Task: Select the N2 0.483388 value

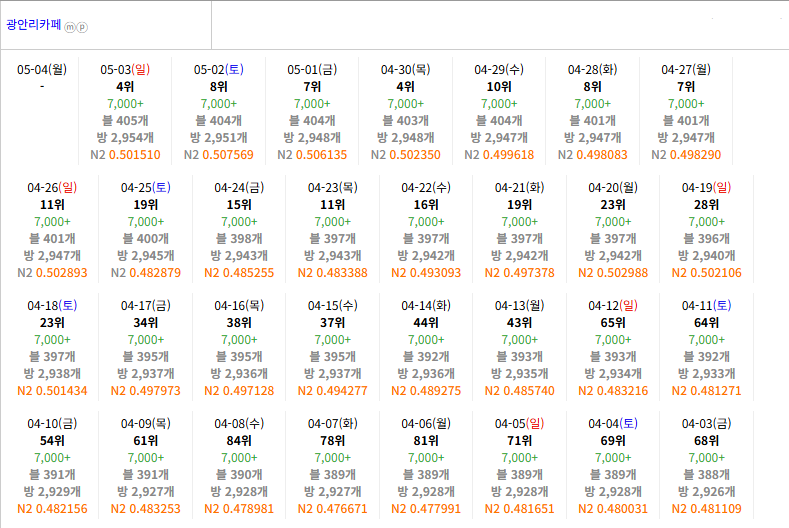Action: (333, 273)
